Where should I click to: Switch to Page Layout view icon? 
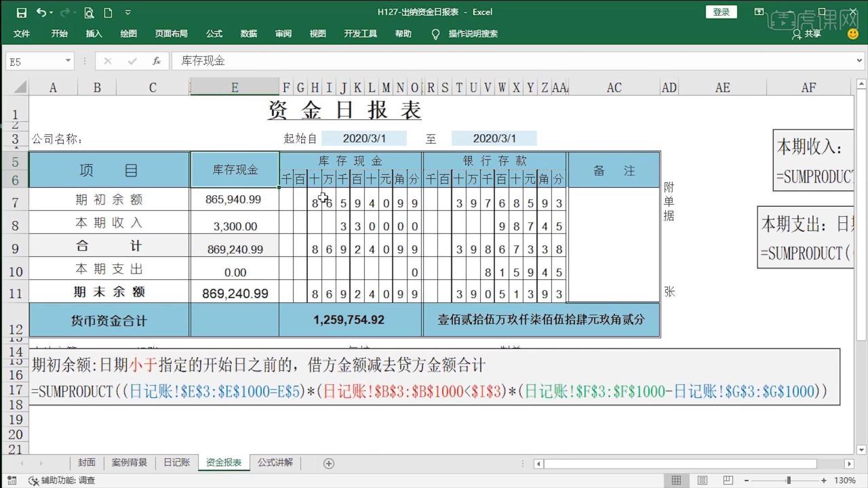(x=704, y=480)
